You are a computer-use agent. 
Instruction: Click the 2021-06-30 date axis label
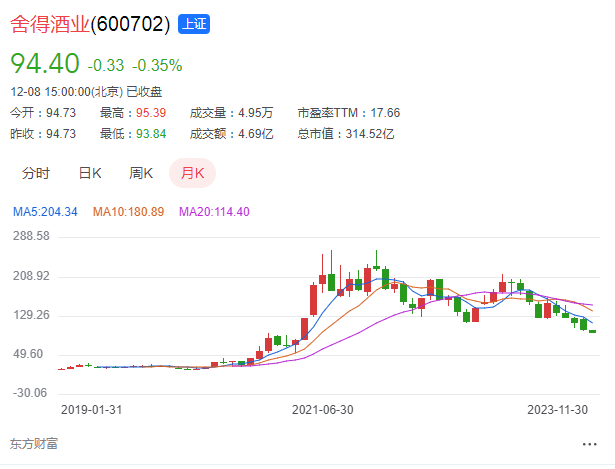point(322,410)
